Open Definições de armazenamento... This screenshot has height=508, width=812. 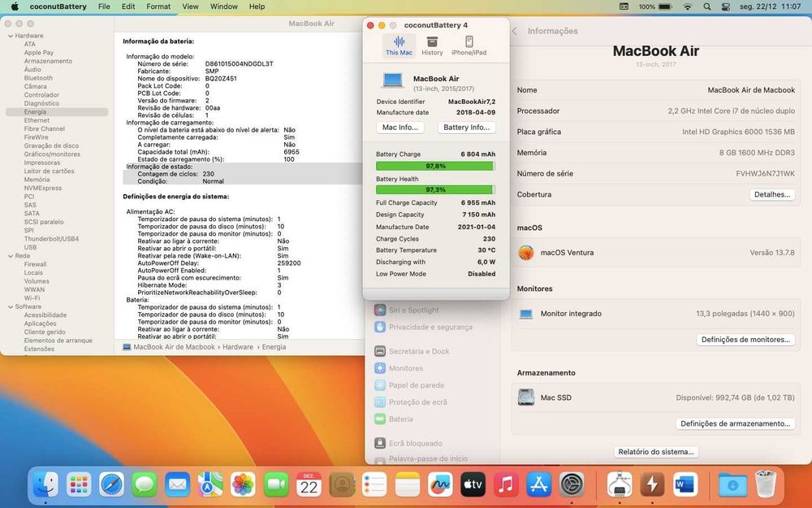coord(735,423)
